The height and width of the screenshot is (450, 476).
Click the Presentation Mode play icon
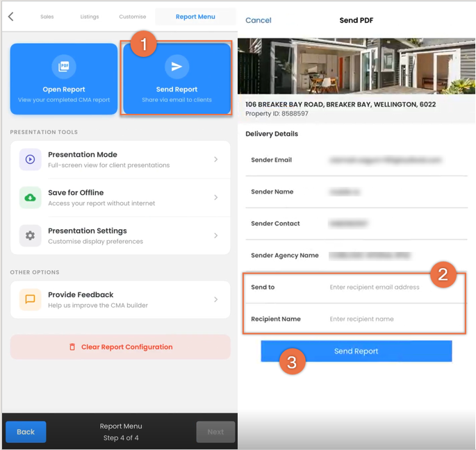30,159
